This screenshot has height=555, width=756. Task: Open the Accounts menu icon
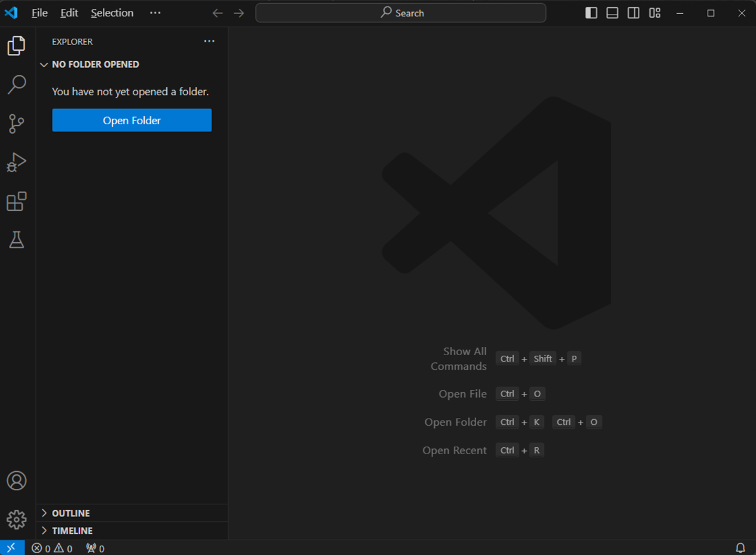point(17,481)
